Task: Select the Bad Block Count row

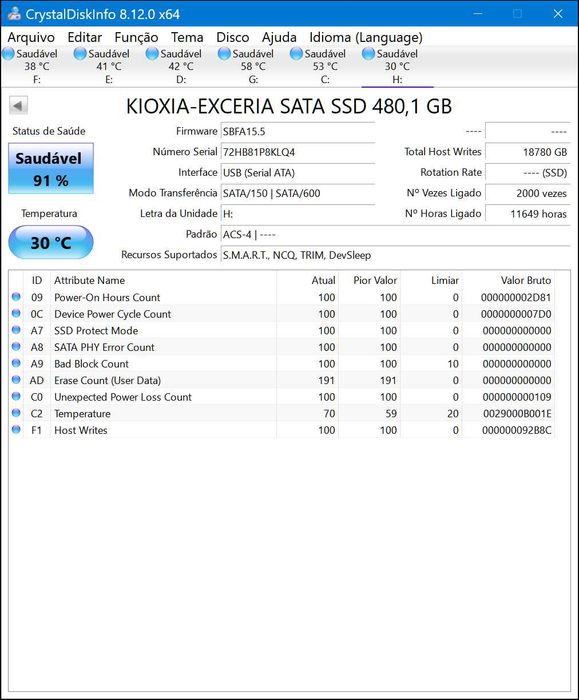Action: pos(282,363)
